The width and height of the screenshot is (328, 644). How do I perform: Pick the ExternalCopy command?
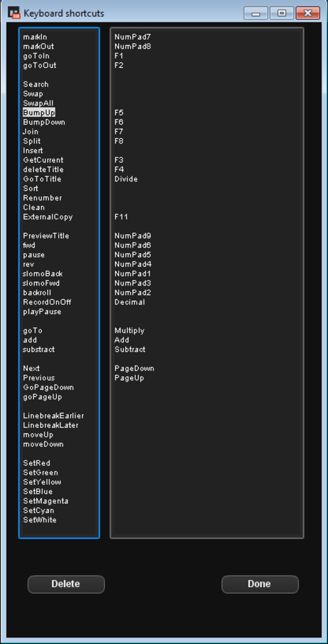pos(48,217)
